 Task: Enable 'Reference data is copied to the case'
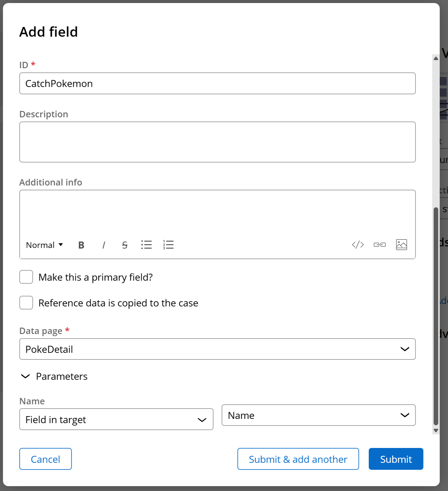click(x=26, y=303)
